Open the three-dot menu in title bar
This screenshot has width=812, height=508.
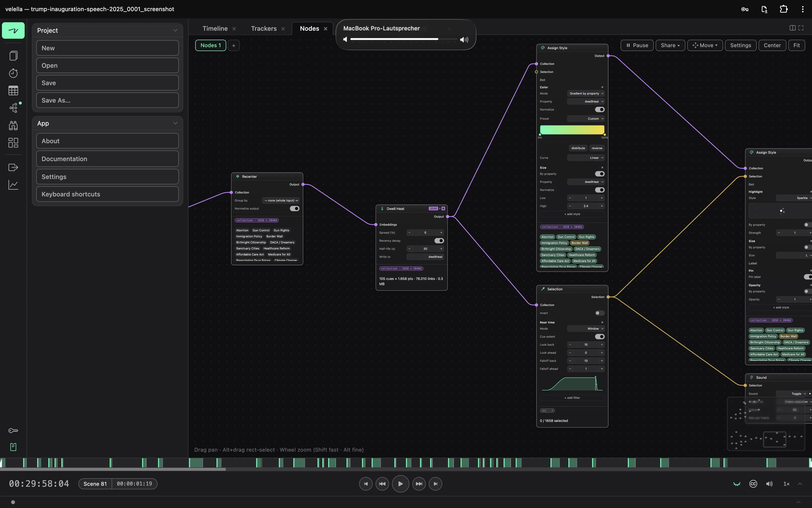[803, 9]
